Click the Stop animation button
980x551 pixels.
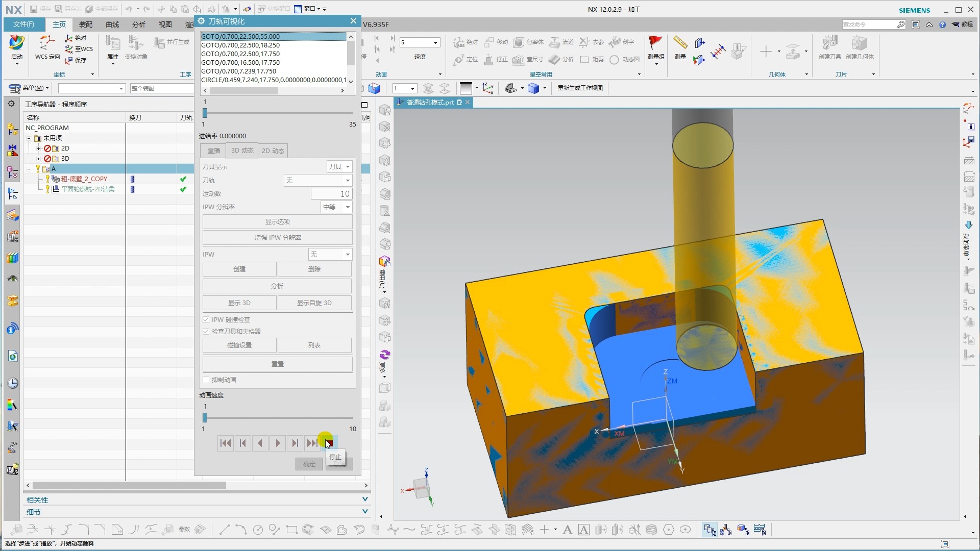pyautogui.click(x=329, y=443)
